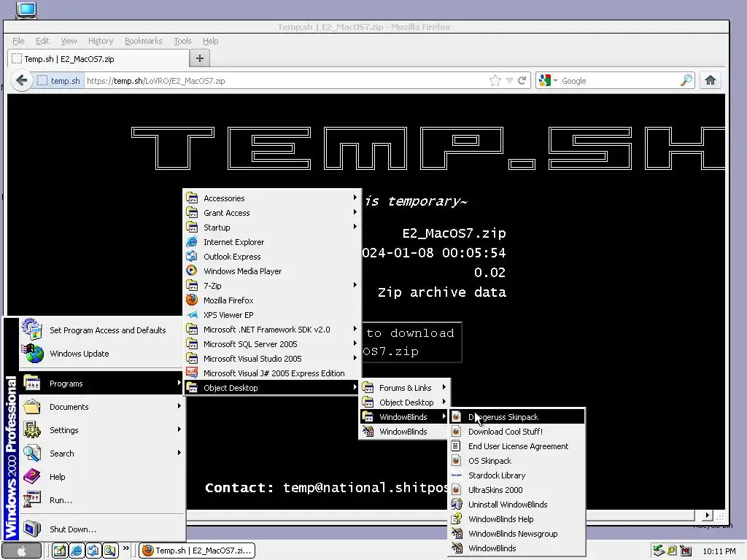
Task: Go to Firefox home page icon
Action: point(711,80)
